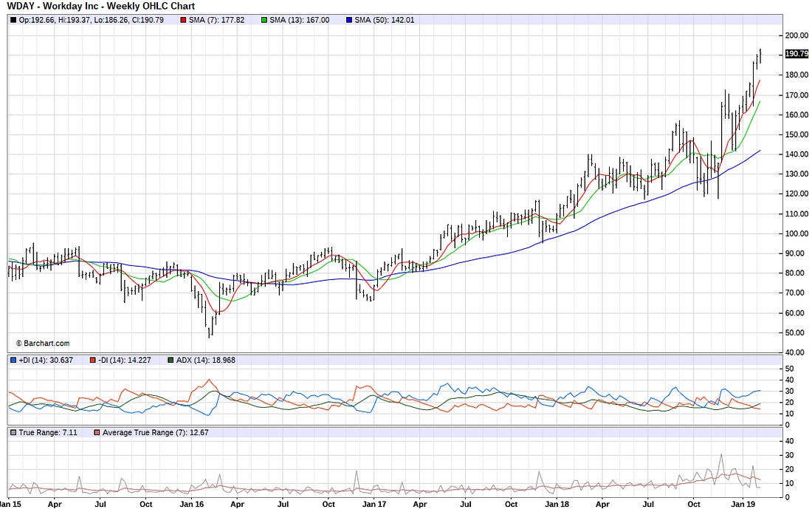Click the gray True Range legend swatch

(x=13, y=432)
